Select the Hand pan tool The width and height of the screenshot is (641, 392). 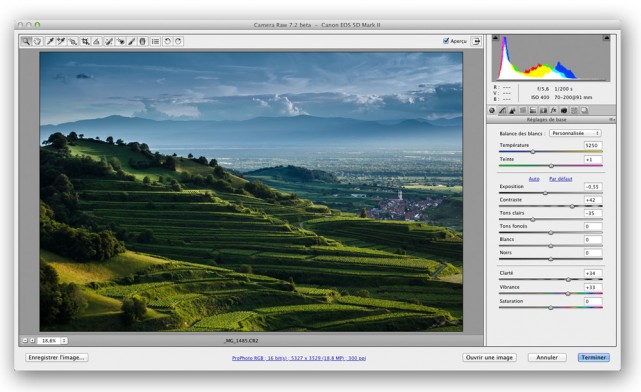pos(37,41)
